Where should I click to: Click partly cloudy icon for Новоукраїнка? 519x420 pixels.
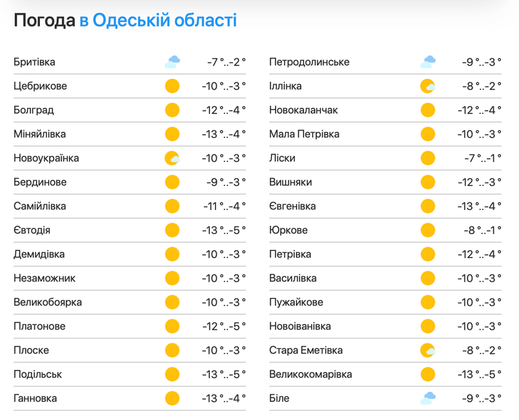click(x=172, y=158)
